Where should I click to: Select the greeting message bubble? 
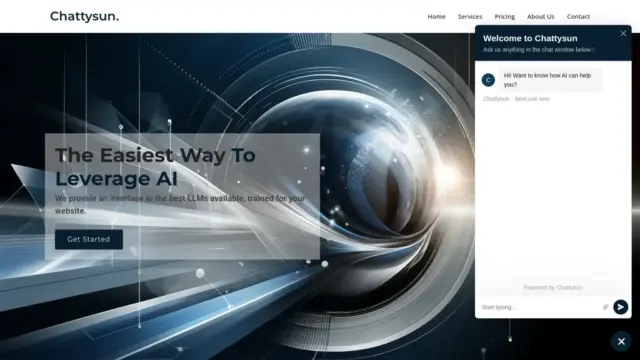(x=549, y=80)
